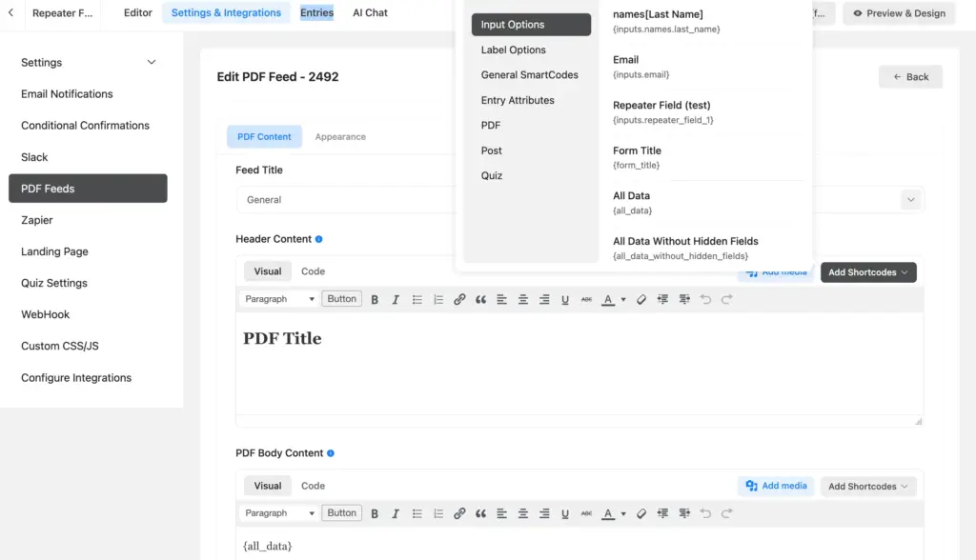Insert link in PDF Body Content editor
This screenshot has width=976, height=560.
459,513
